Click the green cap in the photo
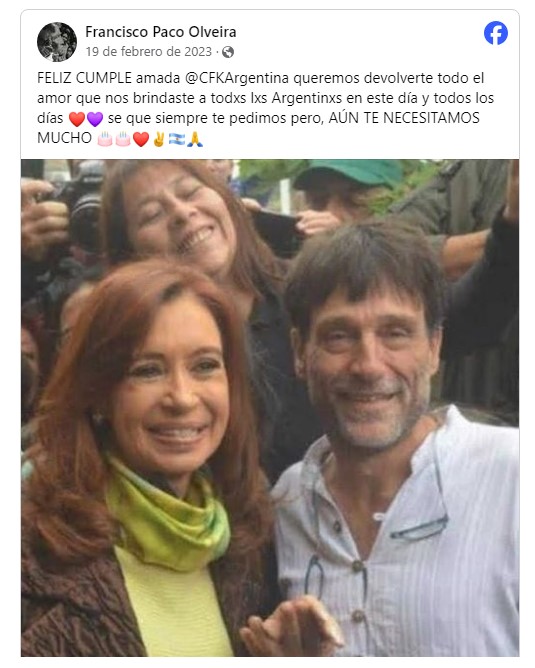This screenshot has height=668, width=535. pyautogui.click(x=348, y=173)
